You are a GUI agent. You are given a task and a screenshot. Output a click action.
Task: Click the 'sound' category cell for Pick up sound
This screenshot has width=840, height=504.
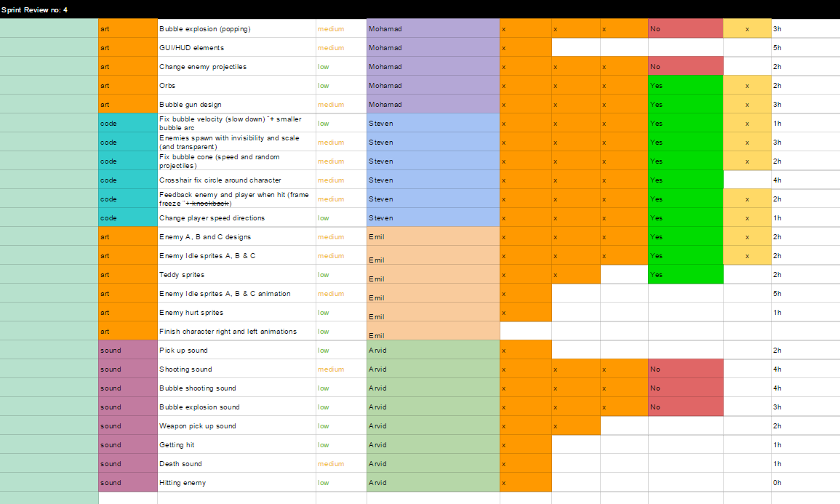(x=127, y=351)
